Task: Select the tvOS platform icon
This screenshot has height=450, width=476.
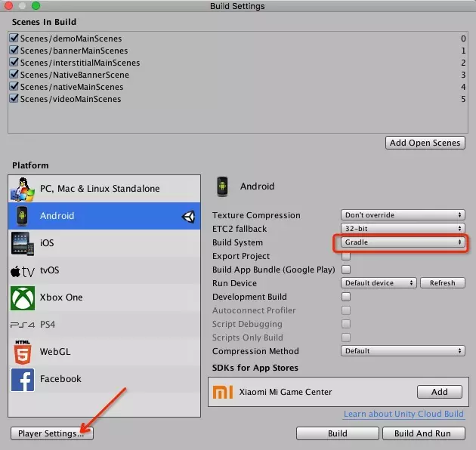Action: (x=23, y=270)
